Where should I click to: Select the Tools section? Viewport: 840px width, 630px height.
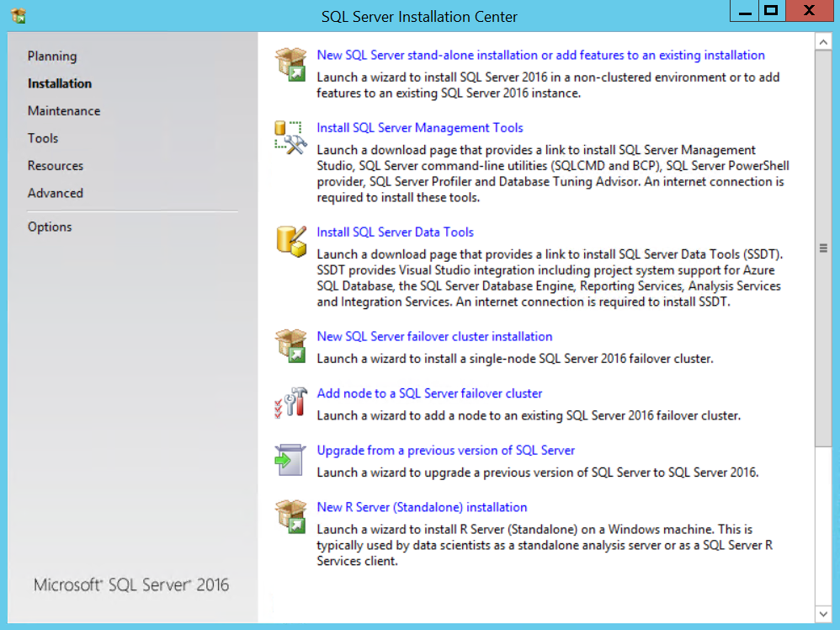42,138
